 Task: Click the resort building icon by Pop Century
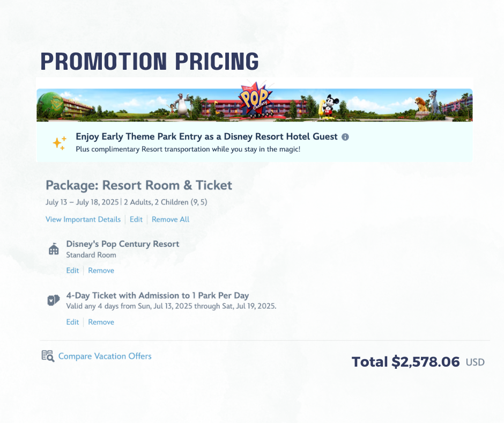tap(54, 249)
